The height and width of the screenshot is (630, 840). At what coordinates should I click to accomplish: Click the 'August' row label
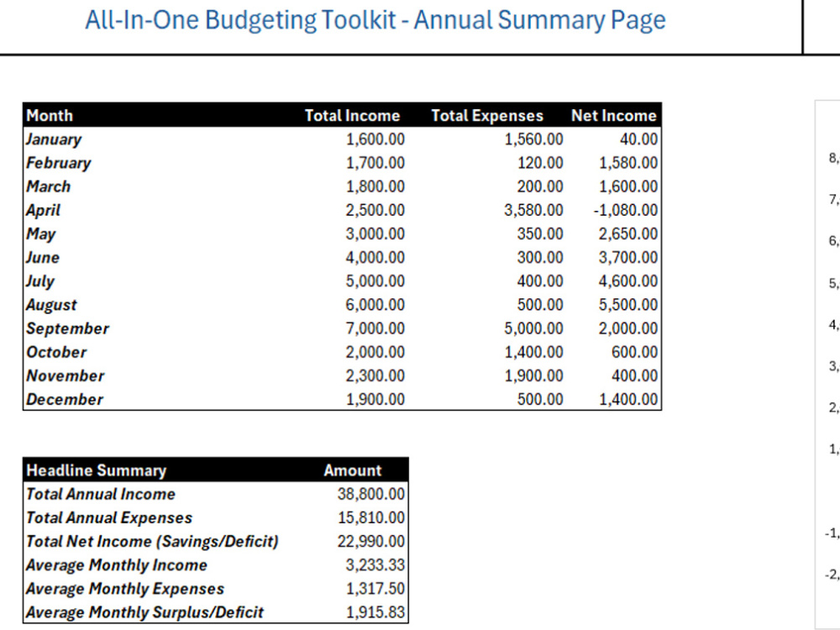point(51,305)
